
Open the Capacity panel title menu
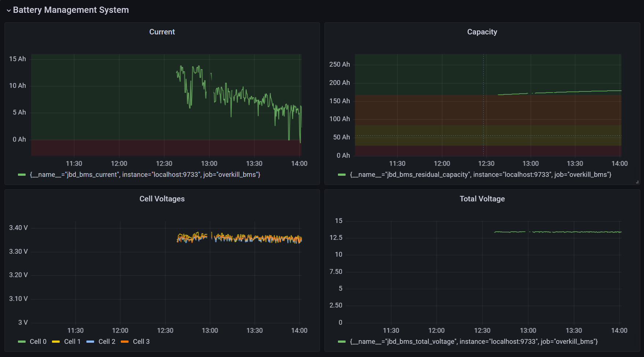click(482, 32)
